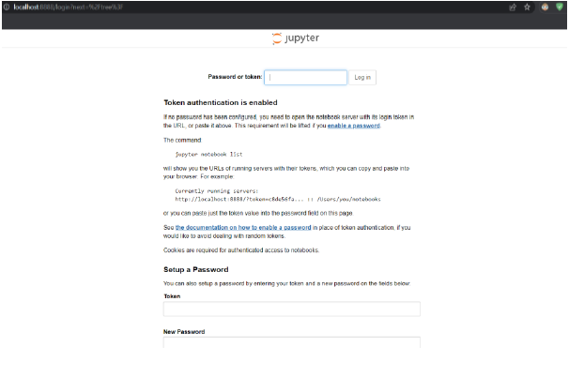Click the site info icon in address bar
Screen dimensions: 569x392
click(x=7, y=7)
